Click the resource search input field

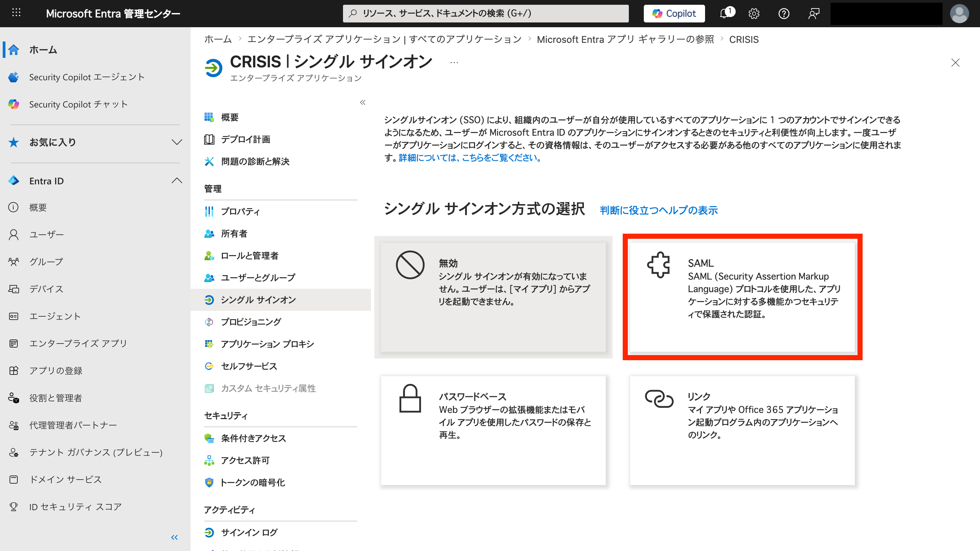486,14
